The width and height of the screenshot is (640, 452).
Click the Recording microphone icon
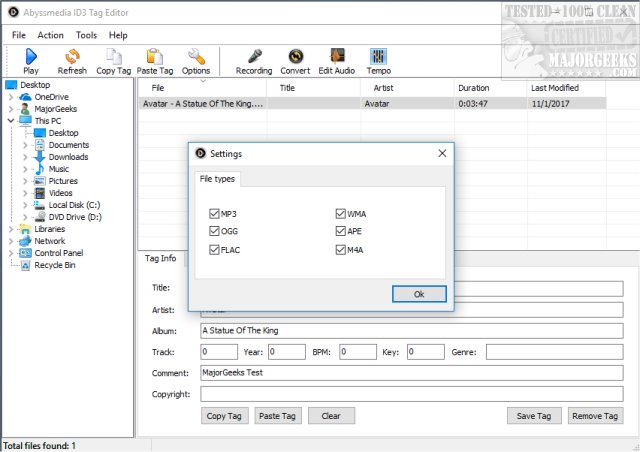[x=254, y=56]
